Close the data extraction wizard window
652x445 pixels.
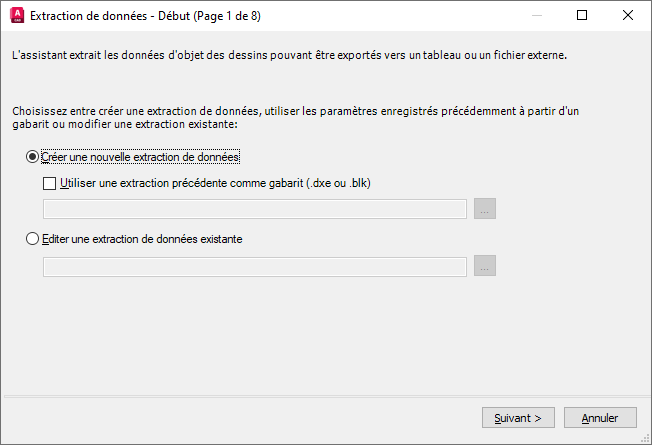click(628, 16)
